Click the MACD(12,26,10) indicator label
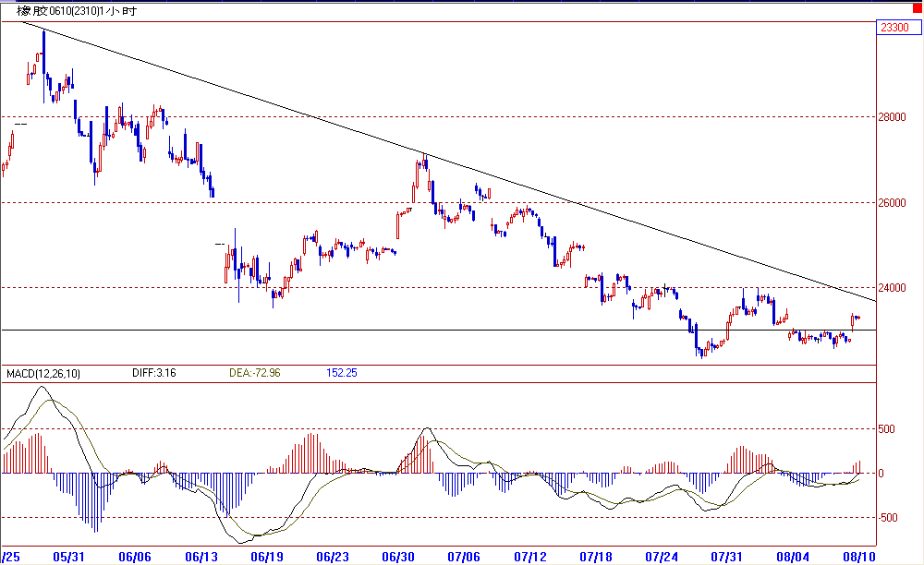The image size is (924, 565). [x=44, y=374]
